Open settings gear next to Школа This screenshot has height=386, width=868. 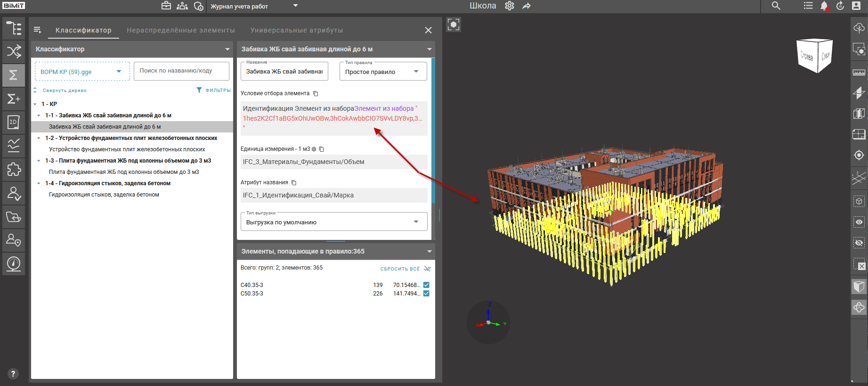pos(509,6)
